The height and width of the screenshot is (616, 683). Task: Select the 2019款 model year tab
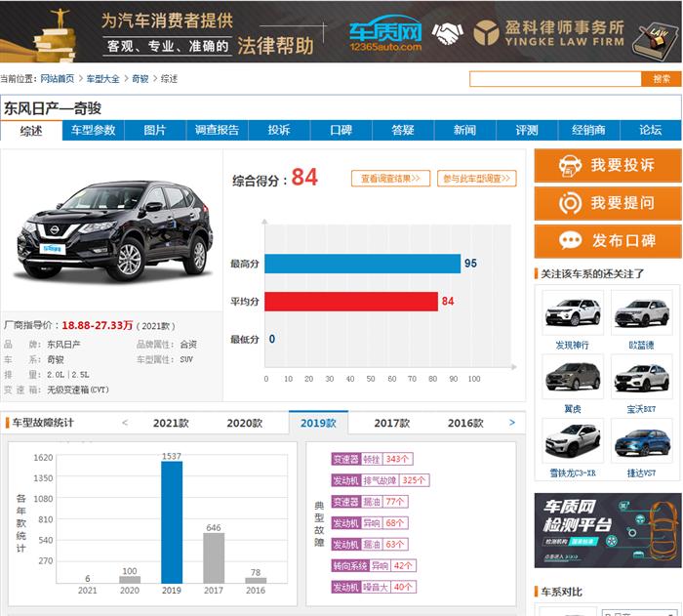coord(318,423)
